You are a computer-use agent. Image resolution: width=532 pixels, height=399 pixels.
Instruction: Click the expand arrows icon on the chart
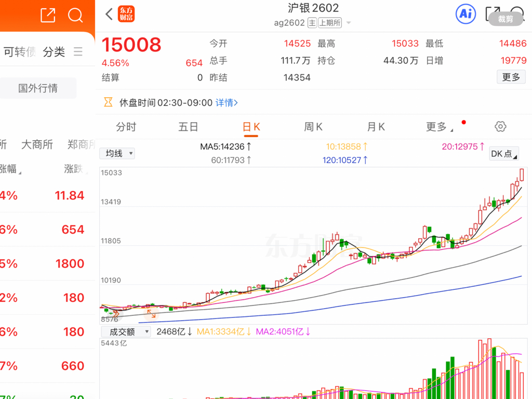151,313
